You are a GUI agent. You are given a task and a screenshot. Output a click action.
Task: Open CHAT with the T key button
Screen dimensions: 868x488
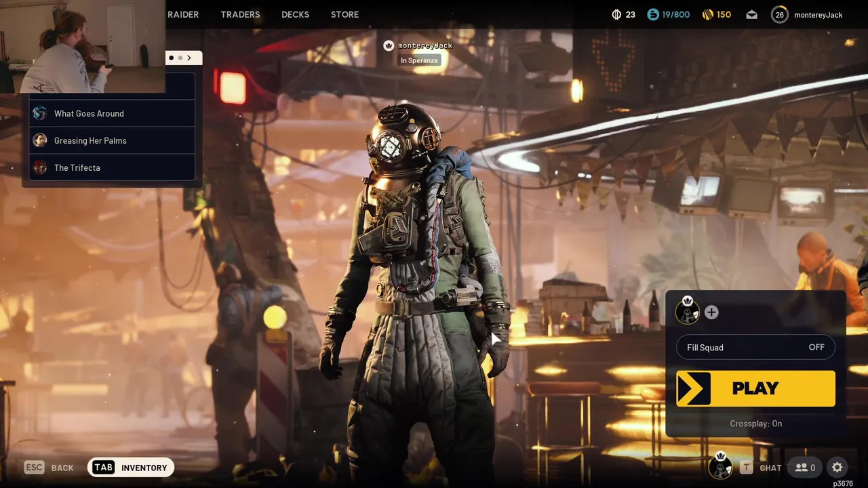(x=760, y=468)
